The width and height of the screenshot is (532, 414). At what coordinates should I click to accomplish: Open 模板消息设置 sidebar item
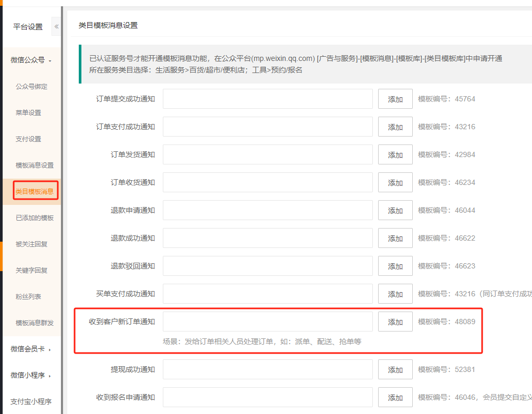35,165
